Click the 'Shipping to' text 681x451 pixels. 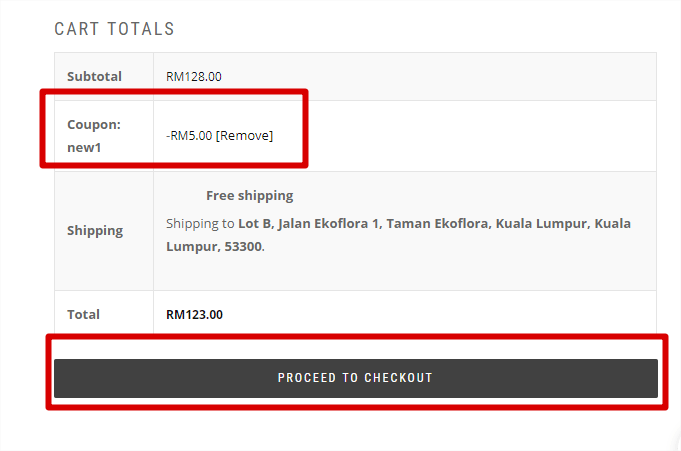200,223
